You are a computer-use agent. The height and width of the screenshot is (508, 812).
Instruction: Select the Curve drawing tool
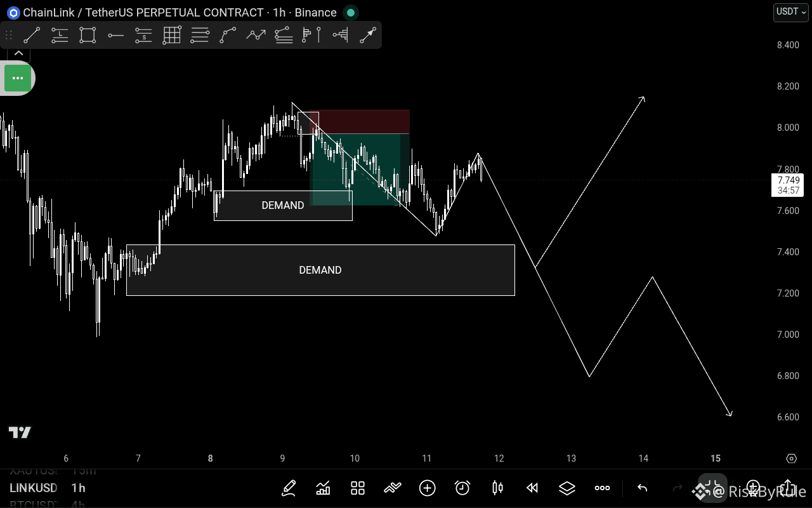click(228, 35)
